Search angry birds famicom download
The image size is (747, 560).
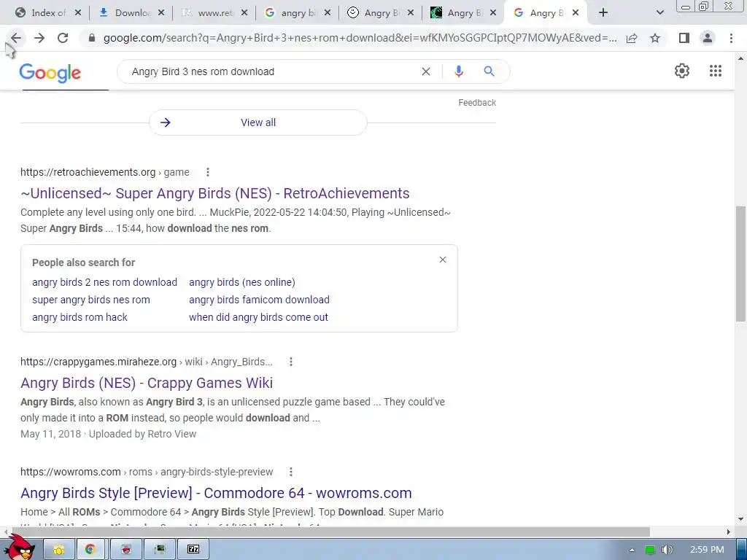259,300
